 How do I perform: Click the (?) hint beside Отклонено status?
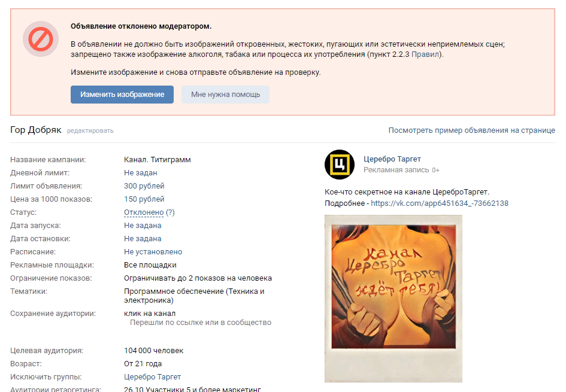coord(170,212)
